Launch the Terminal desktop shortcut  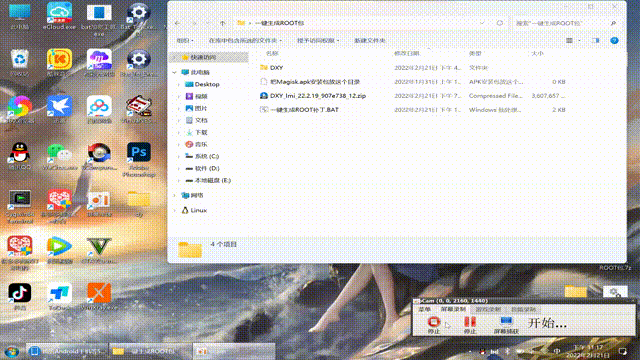click(x=20, y=207)
